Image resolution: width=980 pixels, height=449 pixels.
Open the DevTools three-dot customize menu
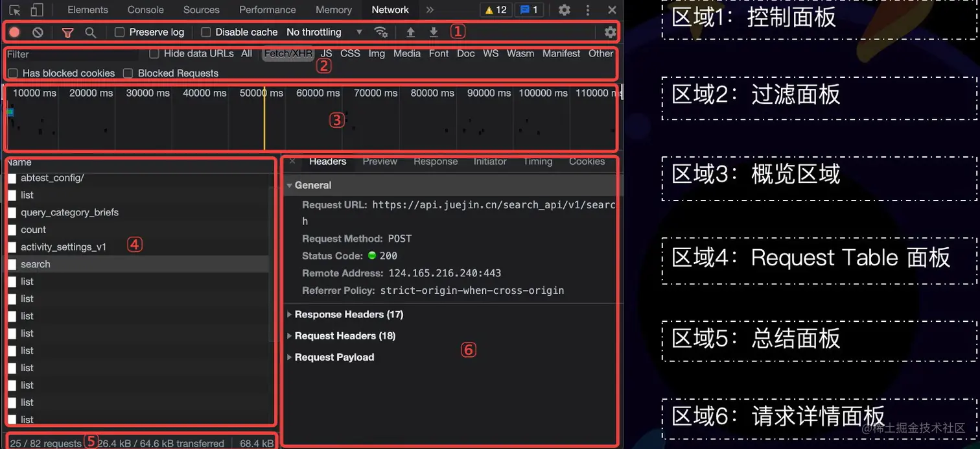[x=588, y=10]
